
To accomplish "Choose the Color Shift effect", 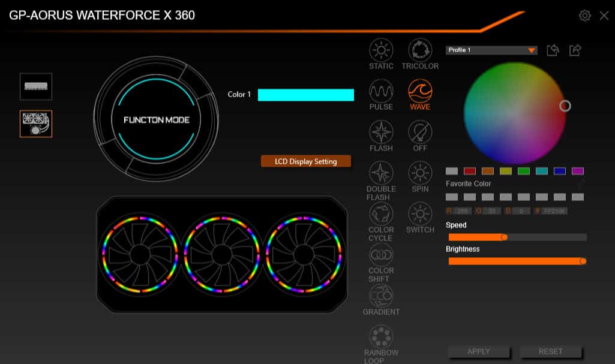I will (381, 263).
